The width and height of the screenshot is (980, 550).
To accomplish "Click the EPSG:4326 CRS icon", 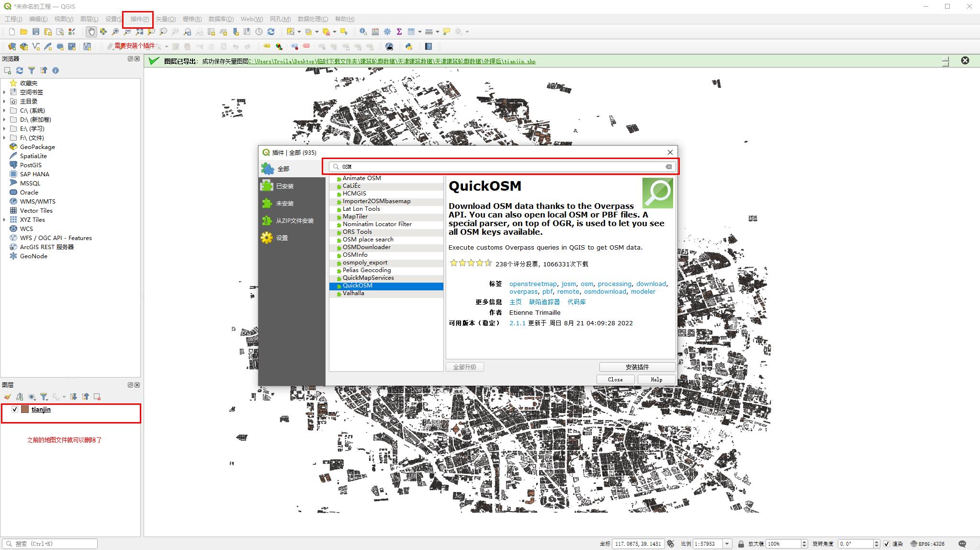I will (x=914, y=544).
